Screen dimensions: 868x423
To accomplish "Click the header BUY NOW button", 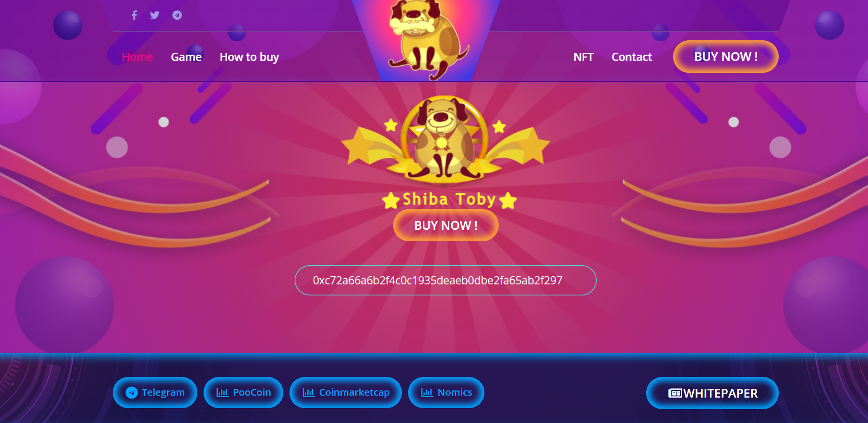I will (x=726, y=57).
